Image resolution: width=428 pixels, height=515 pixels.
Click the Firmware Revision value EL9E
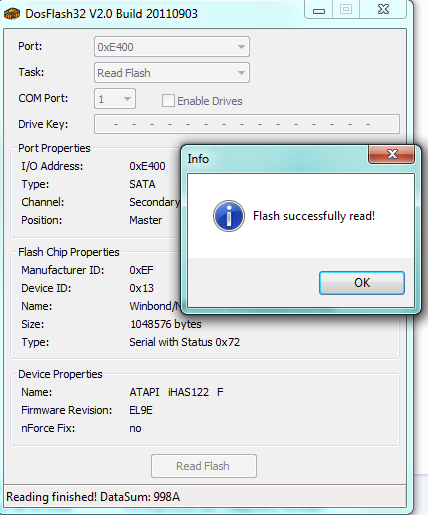[141, 410]
